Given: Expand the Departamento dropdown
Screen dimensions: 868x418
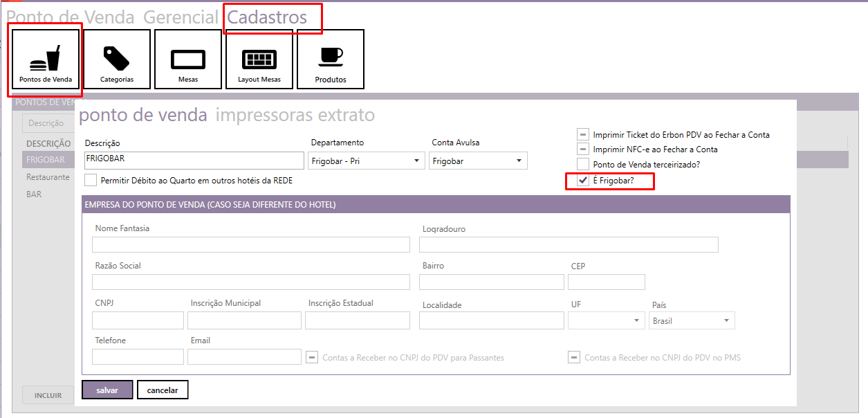Looking at the screenshot, I should (x=367, y=161).
